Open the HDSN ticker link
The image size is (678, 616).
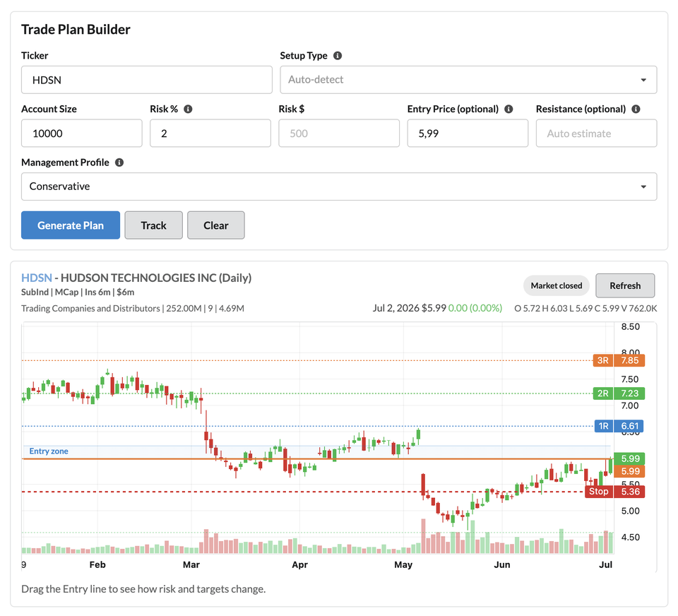(x=36, y=278)
